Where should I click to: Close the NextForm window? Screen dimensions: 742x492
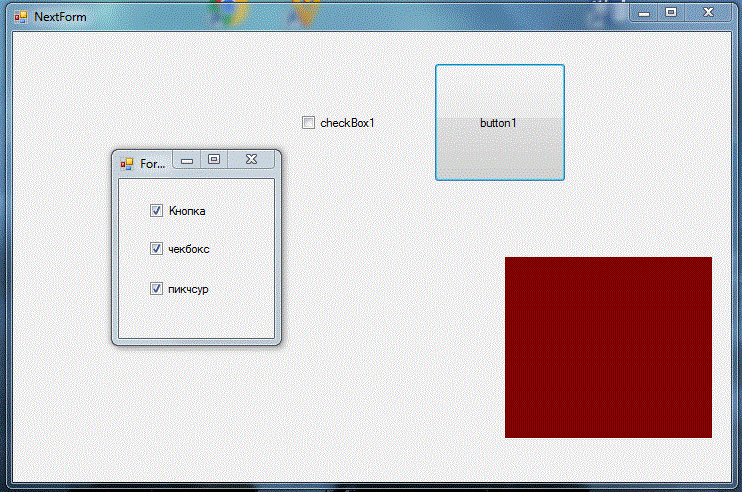(x=708, y=13)
